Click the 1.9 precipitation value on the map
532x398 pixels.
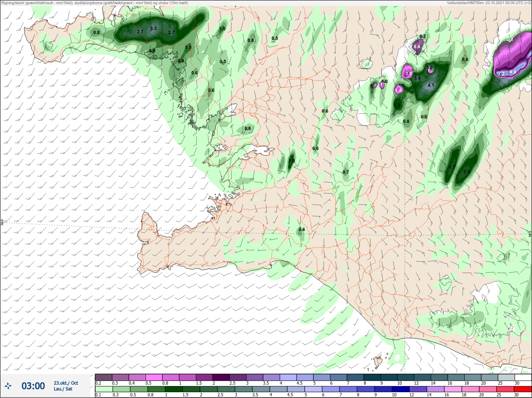466,172
